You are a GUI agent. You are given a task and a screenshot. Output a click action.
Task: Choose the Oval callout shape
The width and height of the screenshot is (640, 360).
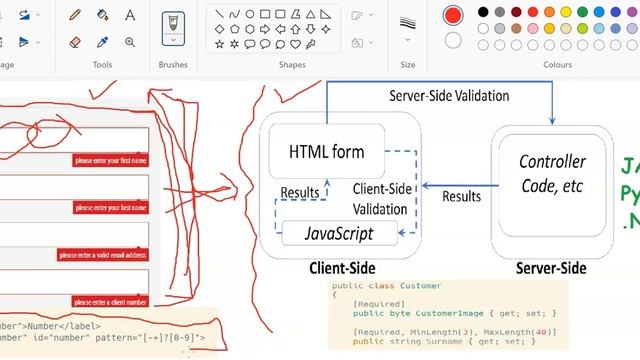(265, 44)
